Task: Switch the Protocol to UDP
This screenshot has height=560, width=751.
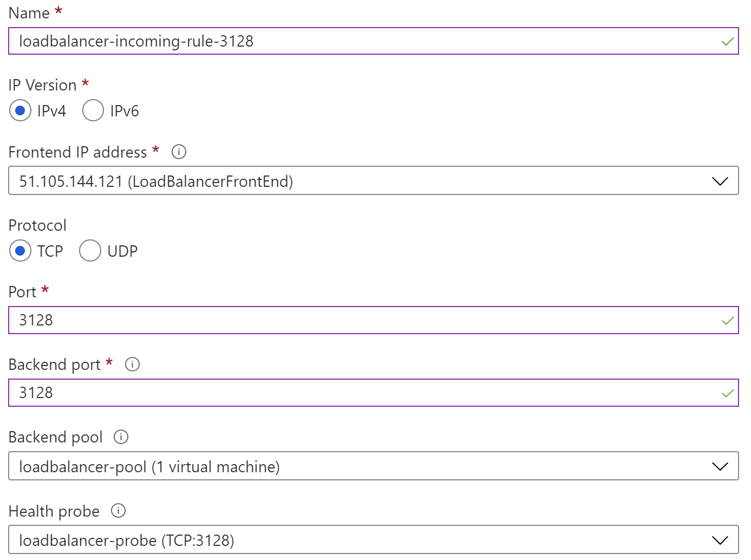Action: click(x=90, y=251)
